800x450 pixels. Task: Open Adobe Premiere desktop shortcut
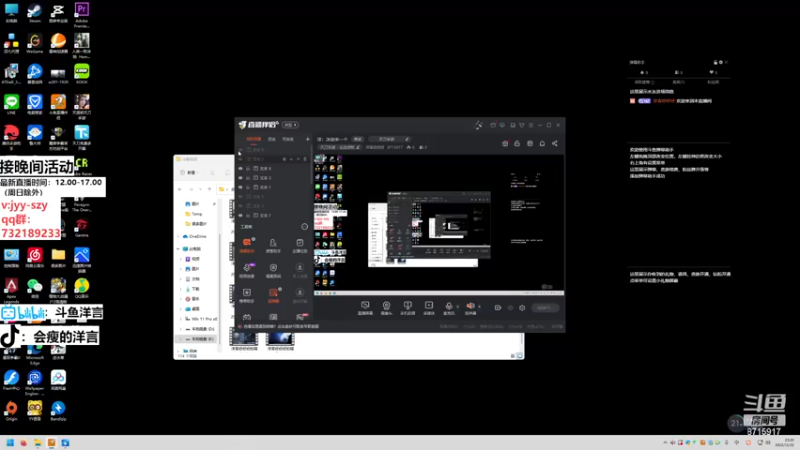82,14
